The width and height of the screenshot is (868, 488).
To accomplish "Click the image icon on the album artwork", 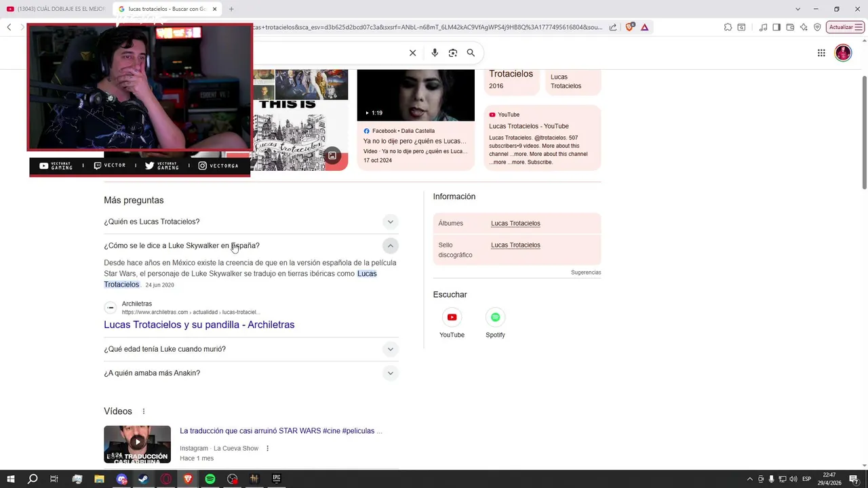I will [x=332, y=155].
